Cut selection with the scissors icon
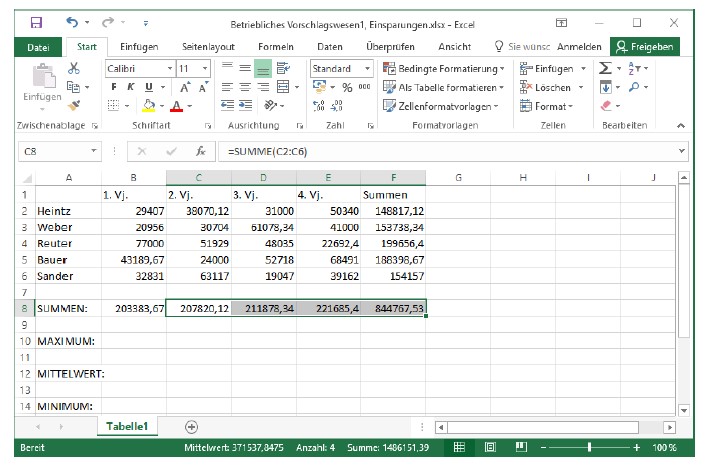This screenshot has width=707, height=468. coord(73,68)
